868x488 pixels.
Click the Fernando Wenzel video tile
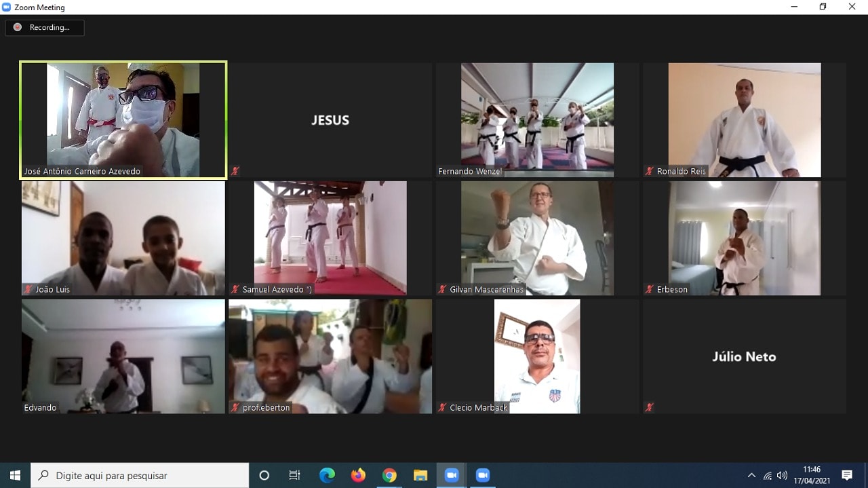(x=537, y=120)
